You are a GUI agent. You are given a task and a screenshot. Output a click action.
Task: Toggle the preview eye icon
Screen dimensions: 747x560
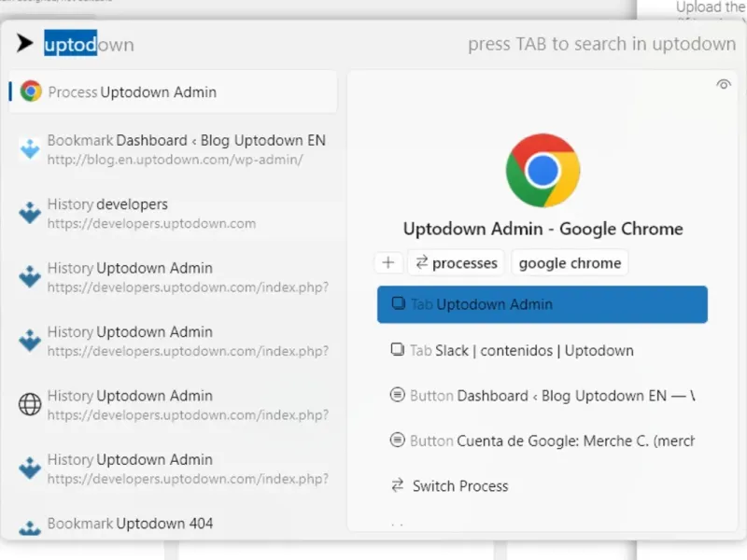723,84
